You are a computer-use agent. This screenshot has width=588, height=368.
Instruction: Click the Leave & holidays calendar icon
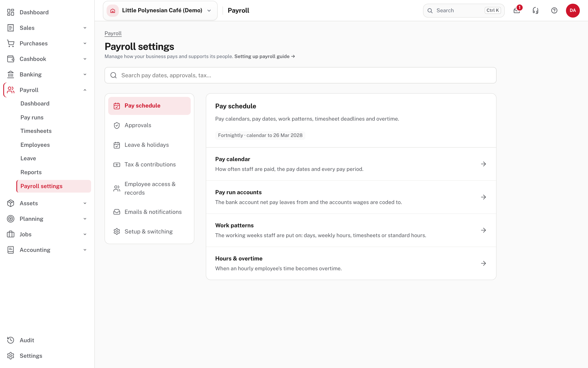tap(117, 145)
